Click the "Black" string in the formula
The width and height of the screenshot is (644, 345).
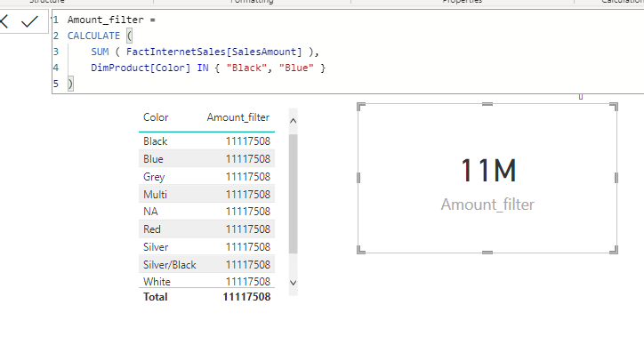pyautogui.click(x=246, y=68)
